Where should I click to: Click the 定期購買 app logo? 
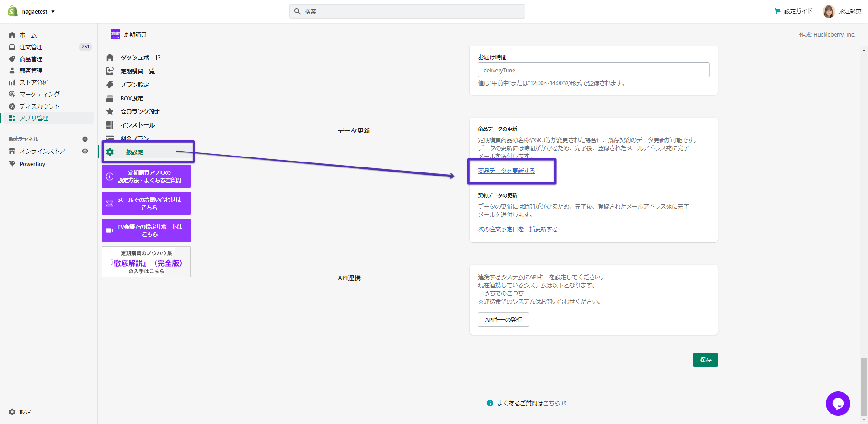pos(115,34)
